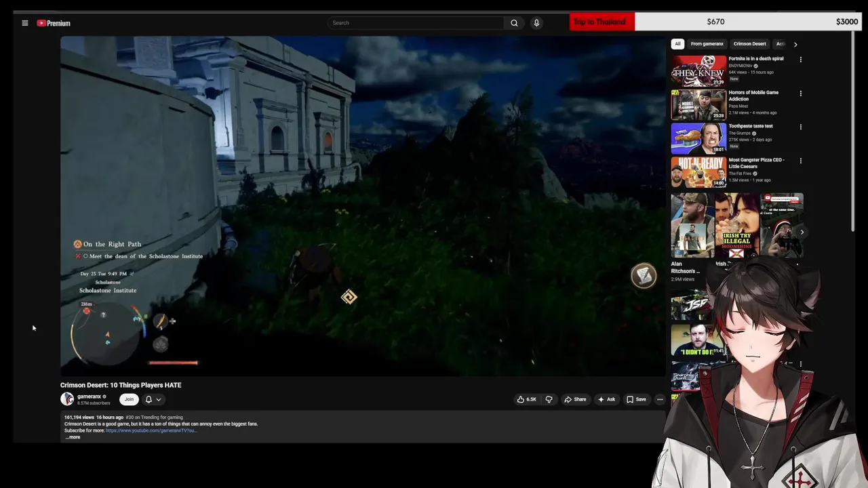Join the gameranx channel membership
This screenshot has width=868, height=488.
[129, 399]
